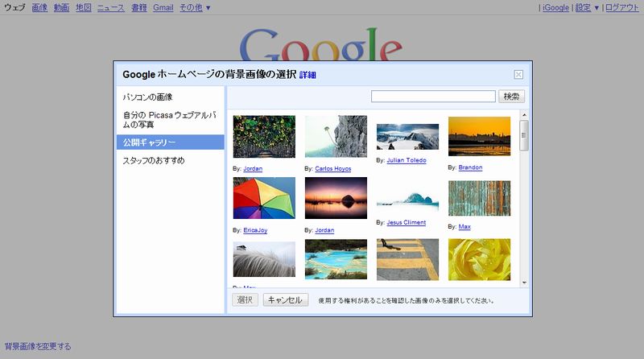The image size is (644, 359).
Task: Select the 公開ギャラリー tab
Action: click(x=170, y=142)
